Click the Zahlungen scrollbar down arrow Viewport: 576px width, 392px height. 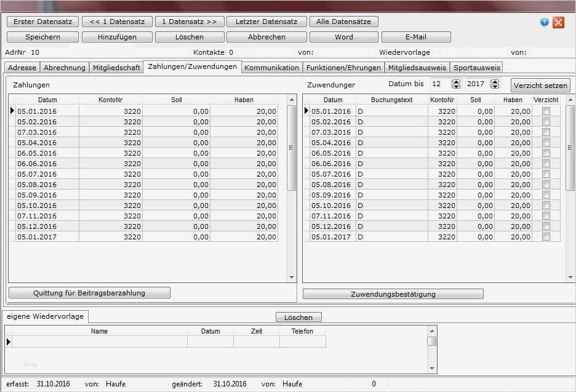point(292,278)
